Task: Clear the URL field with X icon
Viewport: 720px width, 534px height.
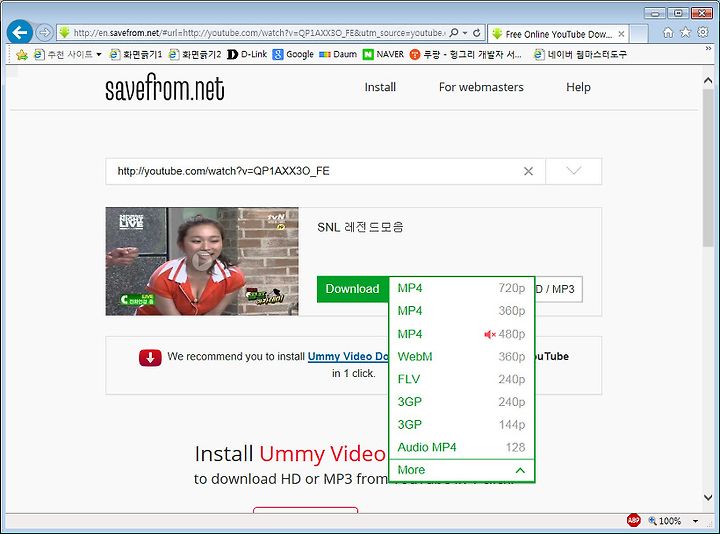Action: tap(529, 171)
